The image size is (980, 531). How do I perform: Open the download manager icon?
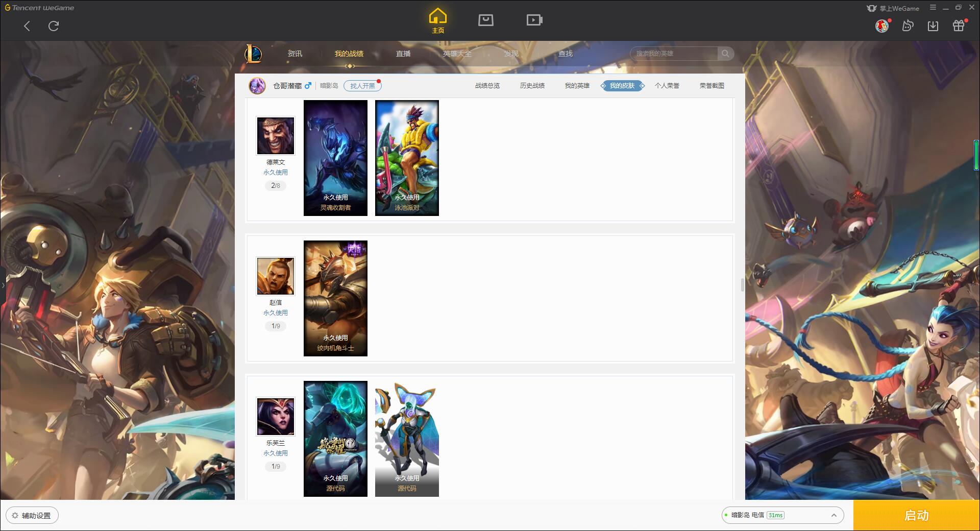(933, 26)
